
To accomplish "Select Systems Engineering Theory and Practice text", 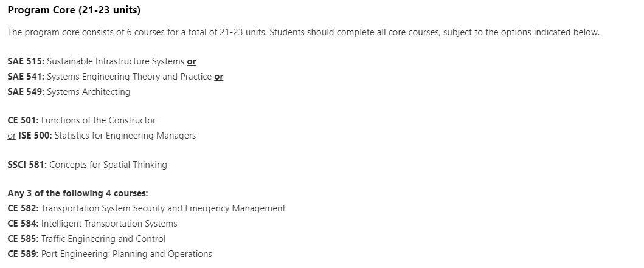I will coord(130,77).
